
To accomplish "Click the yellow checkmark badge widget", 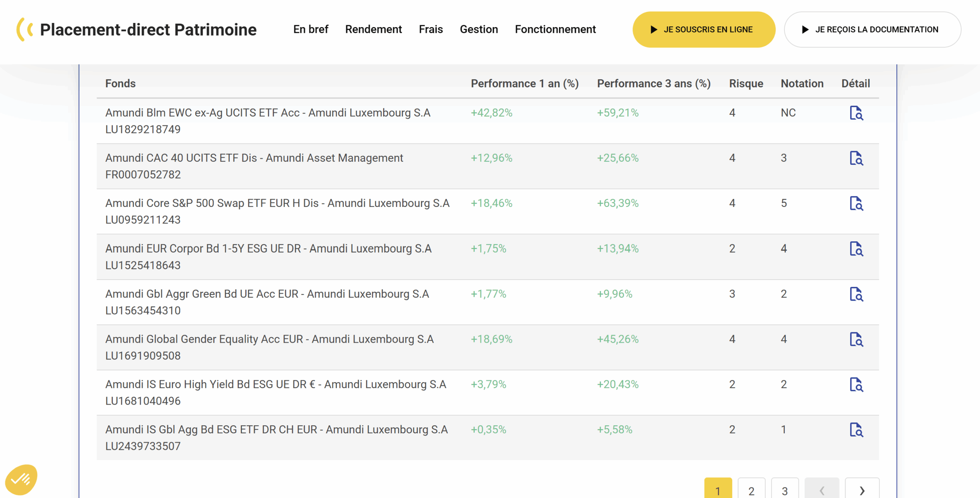I will click(x=21, y=480).
